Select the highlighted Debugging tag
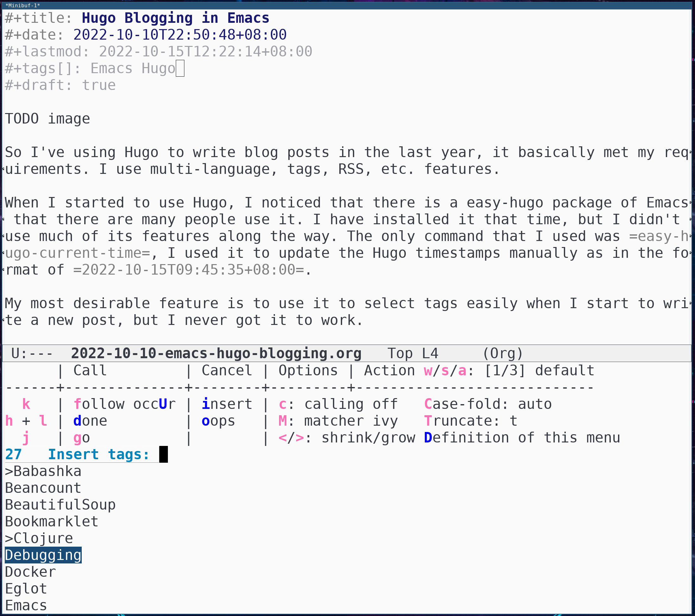695x616 pixels. point(42,555)
